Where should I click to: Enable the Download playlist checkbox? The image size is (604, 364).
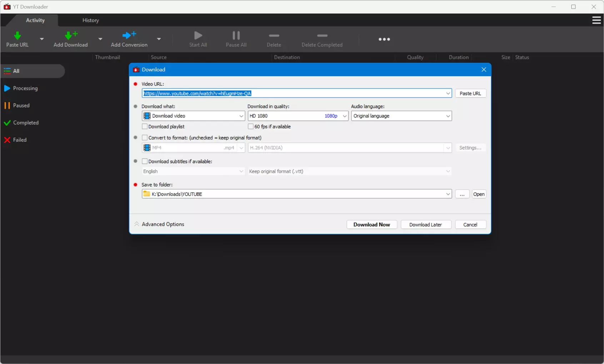(145, 126)
